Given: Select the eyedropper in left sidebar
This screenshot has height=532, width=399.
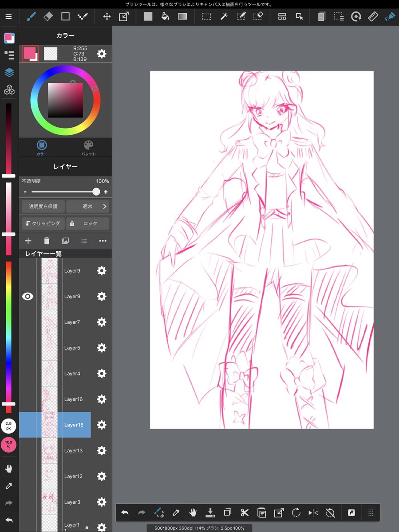Looking at the screenshot, I should (9, 486).
